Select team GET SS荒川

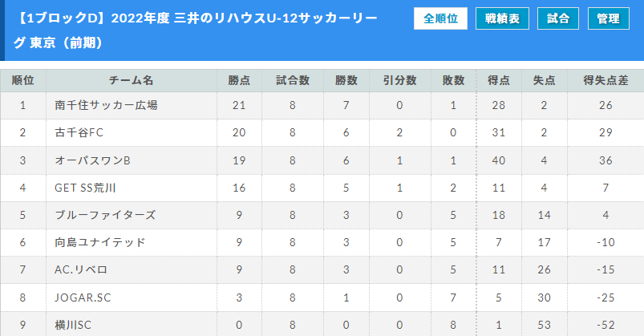tap(85, 188)
